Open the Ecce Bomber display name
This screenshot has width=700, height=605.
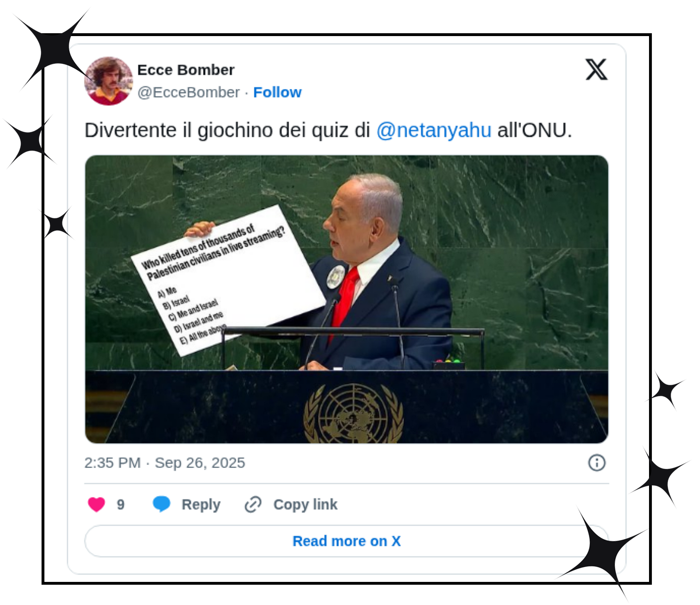pyautogui.click(x=186, y=70)
